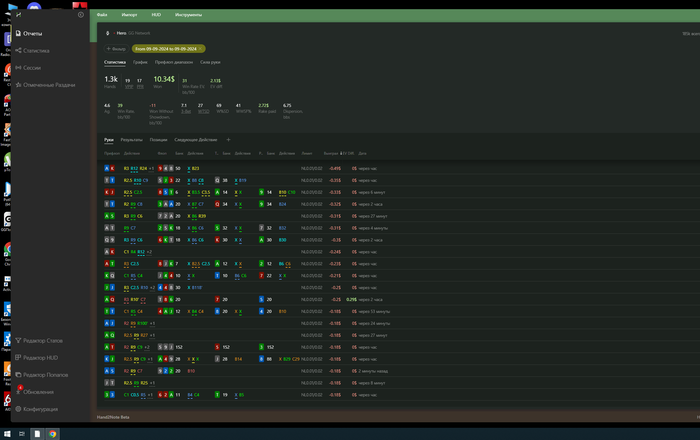
Task: Click the 1.3k Hands value
Action: coord(111,79)
